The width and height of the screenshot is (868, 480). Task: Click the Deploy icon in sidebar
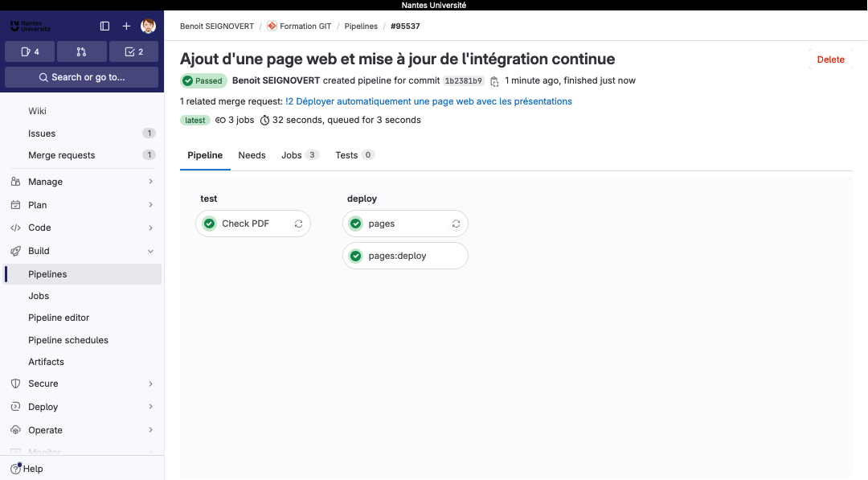point(15,406)
